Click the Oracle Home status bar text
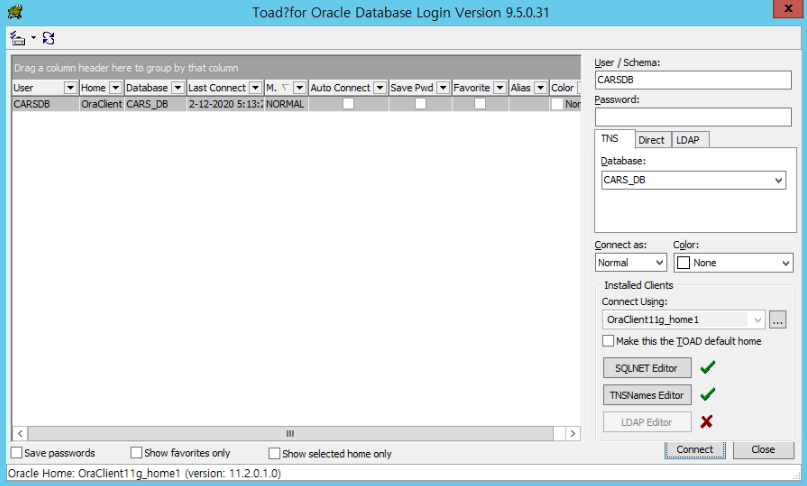Viewport: 807px width, 486px height. 145,473
